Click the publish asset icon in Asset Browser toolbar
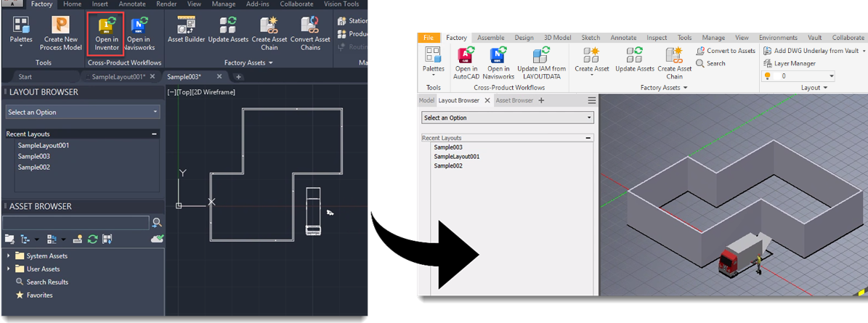Screen dimensions: 868x323 click(78, 239)
